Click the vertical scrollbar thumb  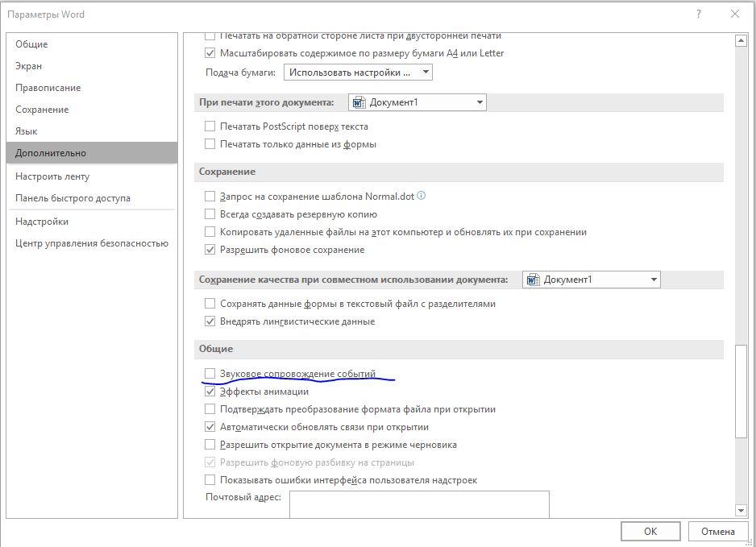pyautogui.click(x=741, y=392)
